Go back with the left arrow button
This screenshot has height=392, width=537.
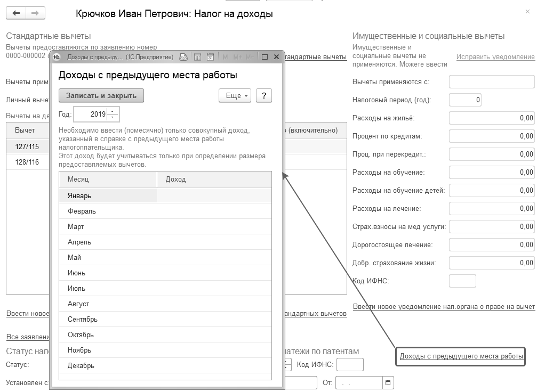click(x=16, y=13)
